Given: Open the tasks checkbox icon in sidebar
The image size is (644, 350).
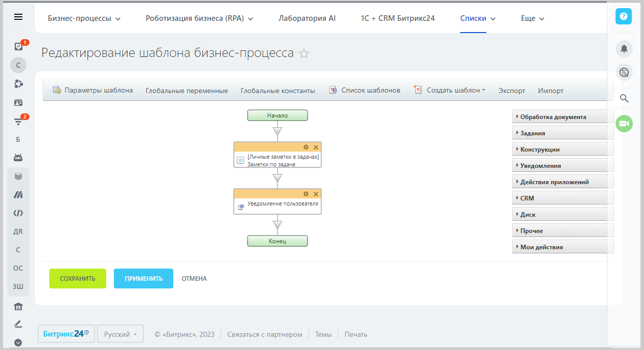Looking at the screenshot, I should pos(18,47).
